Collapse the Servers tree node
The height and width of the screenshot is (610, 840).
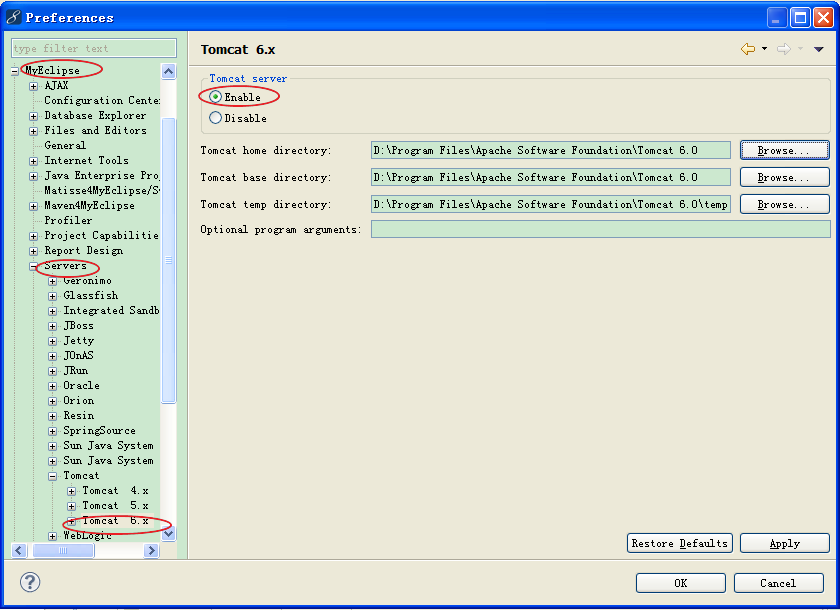point(34,266)
